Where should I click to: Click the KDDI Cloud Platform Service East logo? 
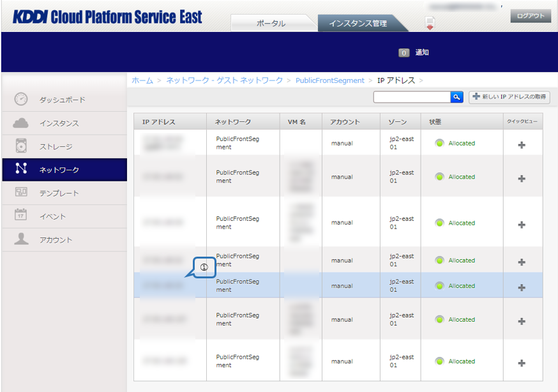[x=107, y=17]
